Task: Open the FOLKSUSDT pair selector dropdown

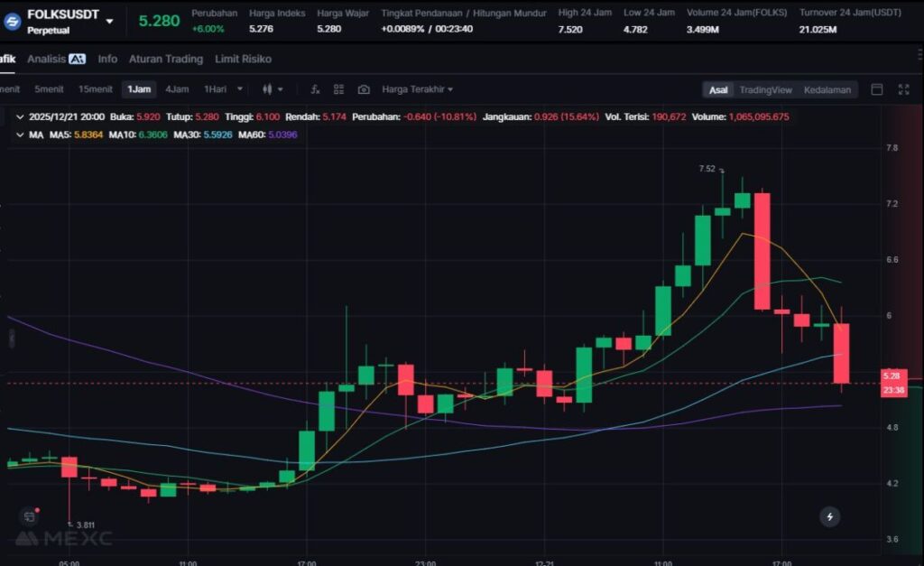Action: tap(109, 21)
